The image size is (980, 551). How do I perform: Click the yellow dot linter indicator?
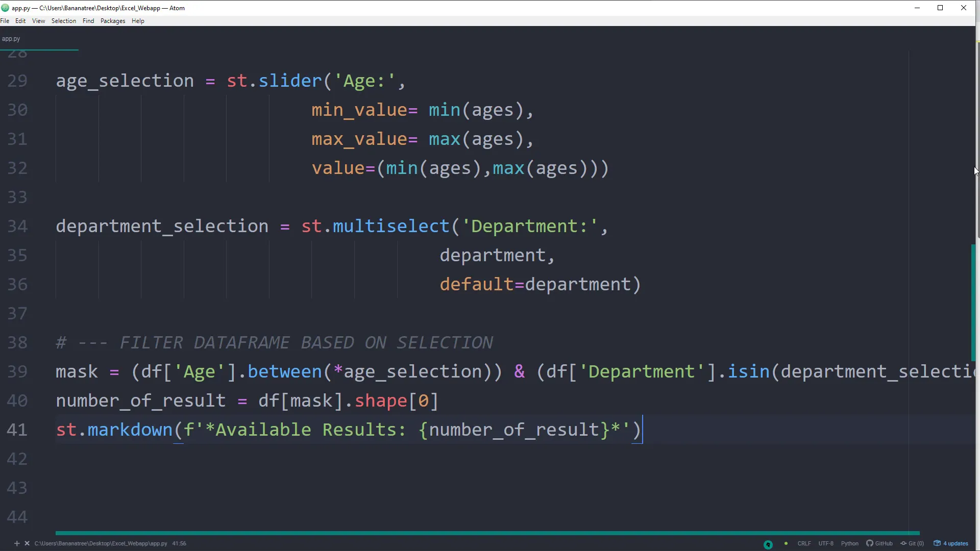click(x=786, y=544)
